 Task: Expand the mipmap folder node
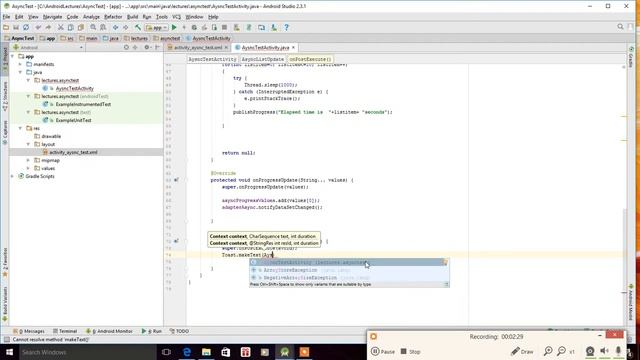(x=28, y=160)
